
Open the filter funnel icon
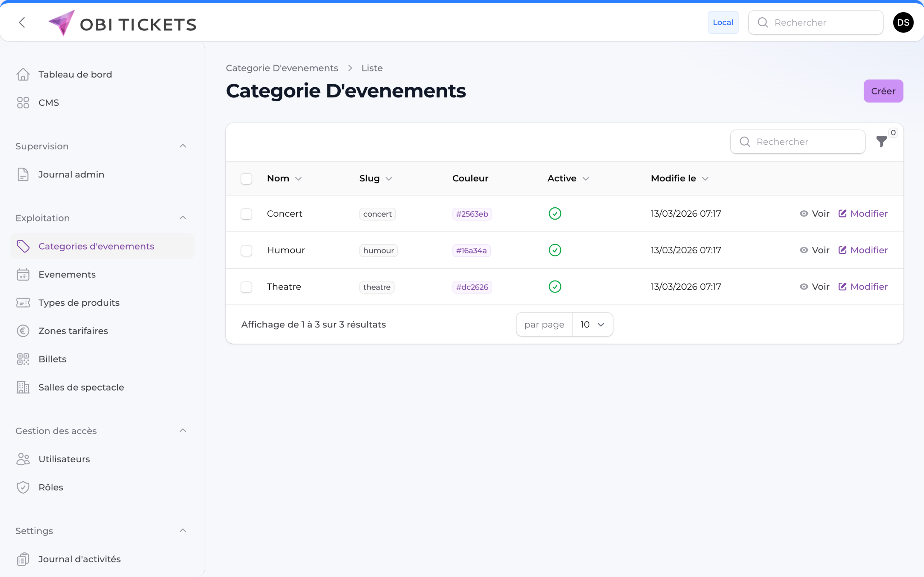pos(881,142)
